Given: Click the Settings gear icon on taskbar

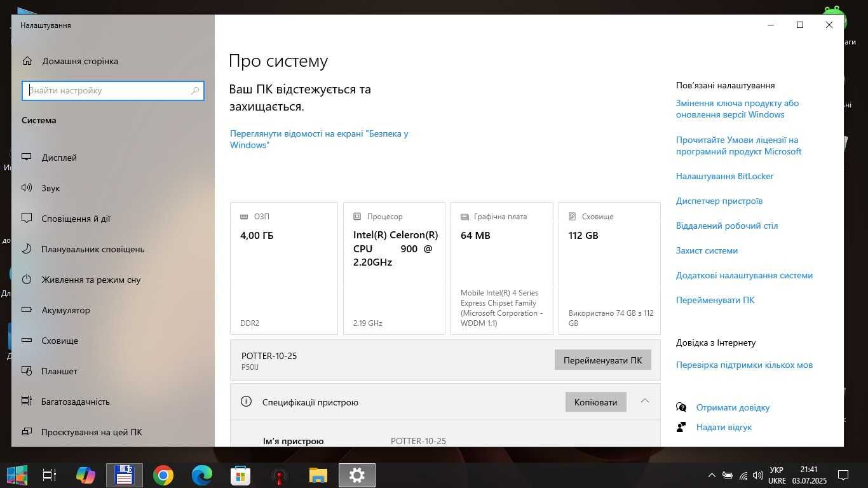Looking at the screenshot, I should [x=357, y=475].
